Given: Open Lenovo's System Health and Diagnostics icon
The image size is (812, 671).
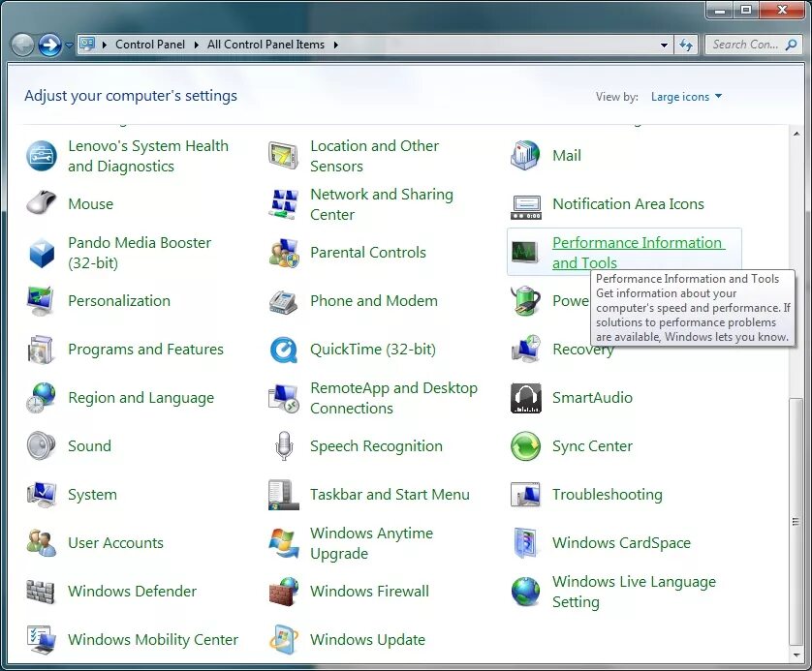Looking at the screenshot, I should tap(42, 156).
